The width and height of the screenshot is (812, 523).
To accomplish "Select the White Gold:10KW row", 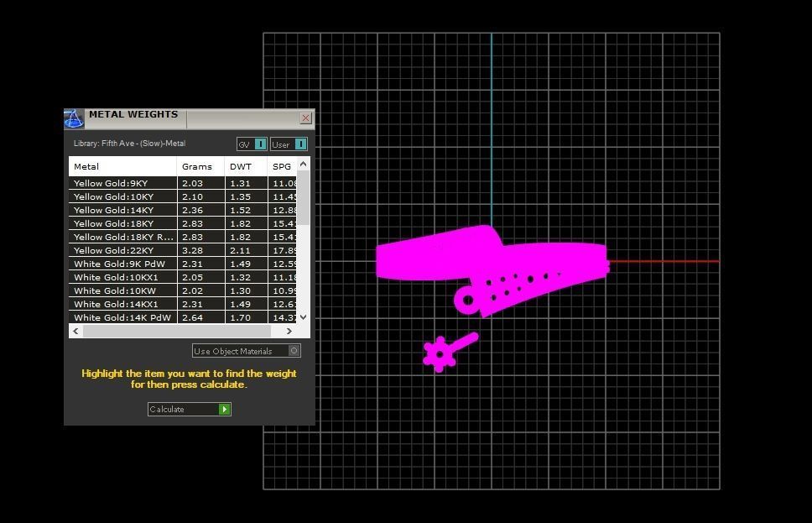I will tap(183, 290).
